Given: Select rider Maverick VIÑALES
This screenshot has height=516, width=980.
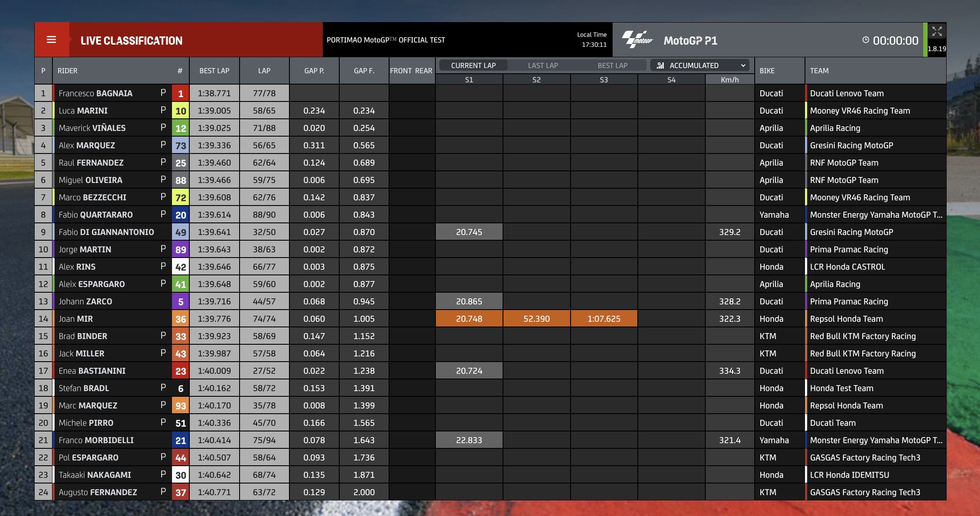Looking at the screenshot, I should (92, 128).
